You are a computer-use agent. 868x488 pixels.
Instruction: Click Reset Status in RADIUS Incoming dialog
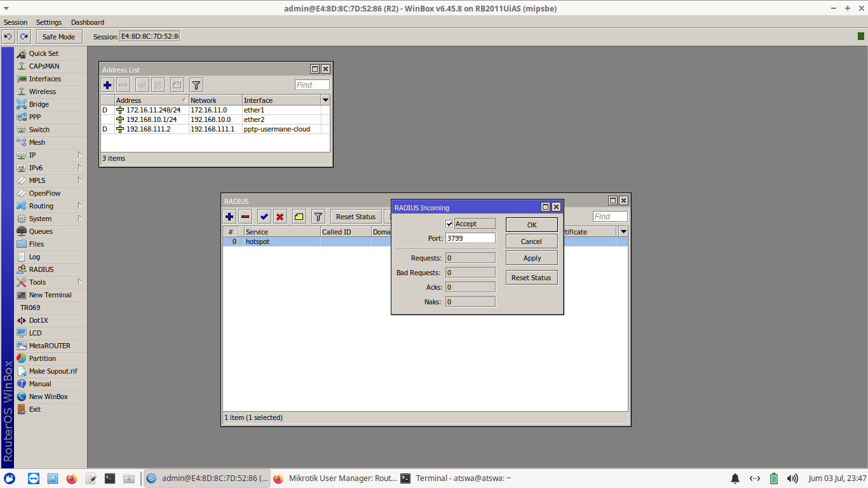532,278
